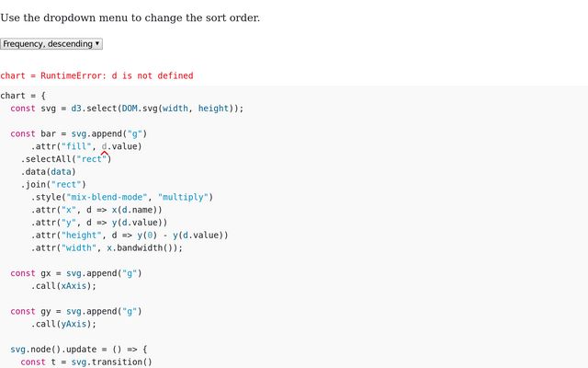The width and height of the screenshot is (588, 368).
Task: Place cursor on .selectAll("rect") line
Action: point(66,159)
